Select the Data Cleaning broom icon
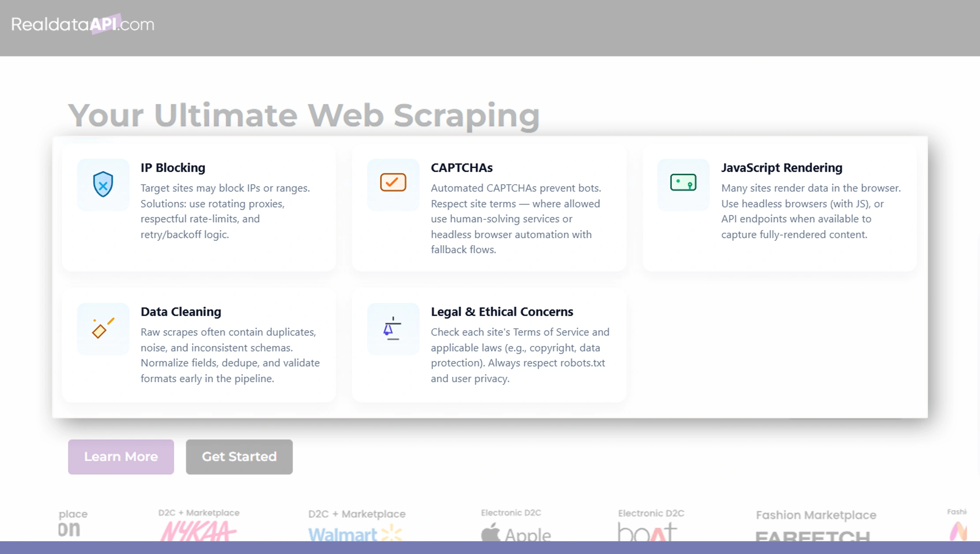This screenshot has height=554, width=980. [103, 329]
